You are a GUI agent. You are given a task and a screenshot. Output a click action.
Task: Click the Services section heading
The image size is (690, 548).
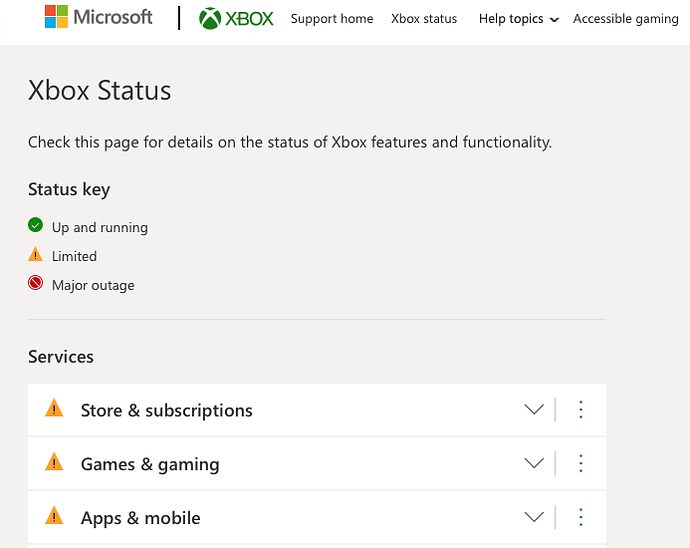click(x=61, y=357)
